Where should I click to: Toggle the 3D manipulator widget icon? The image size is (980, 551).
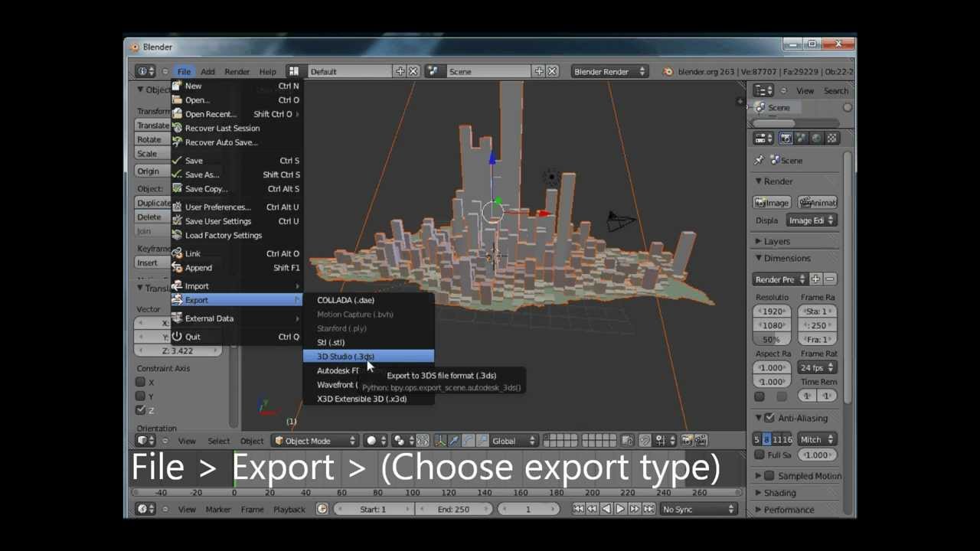click(440, 441)
